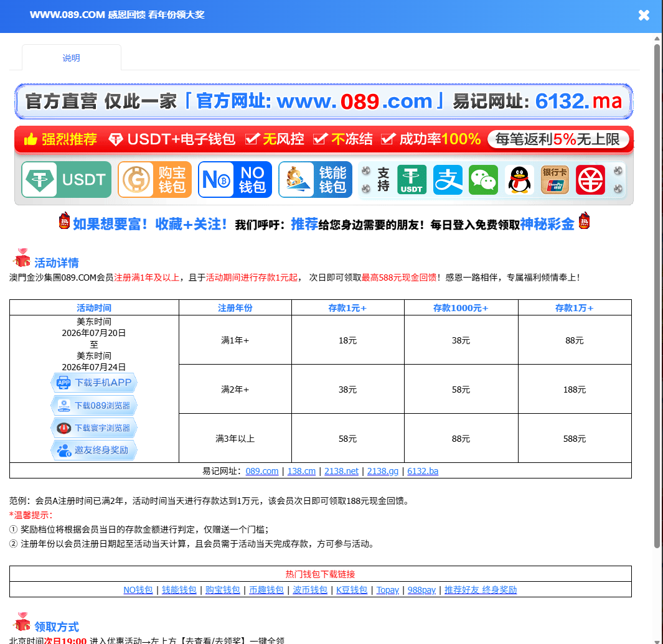Open the 6132.ba link

423,471
